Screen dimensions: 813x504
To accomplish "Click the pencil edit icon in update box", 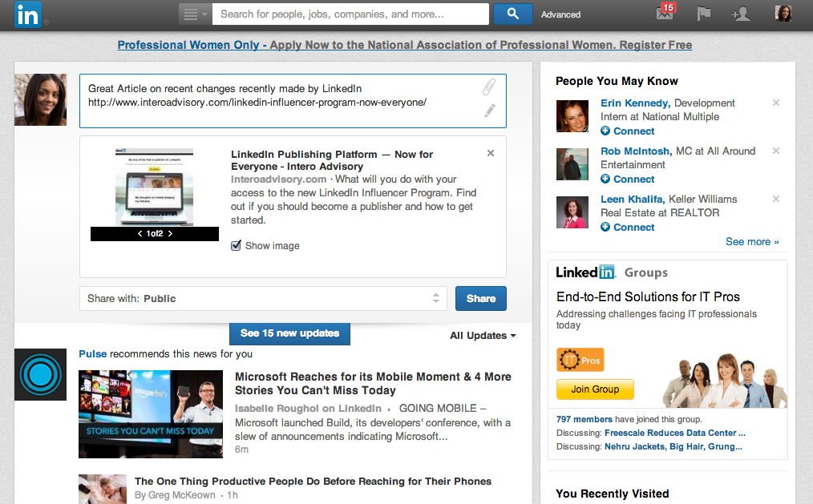I will pos(489,111).
